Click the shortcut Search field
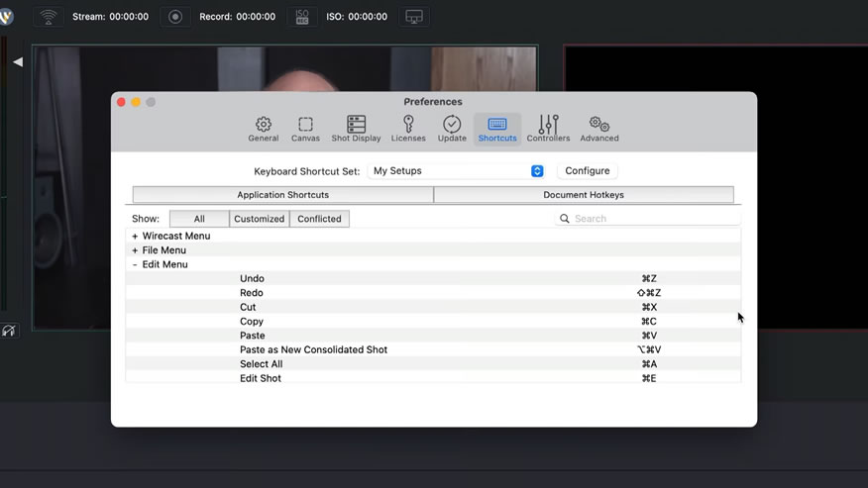The image size is (868, 488). [x=648, y=219]
